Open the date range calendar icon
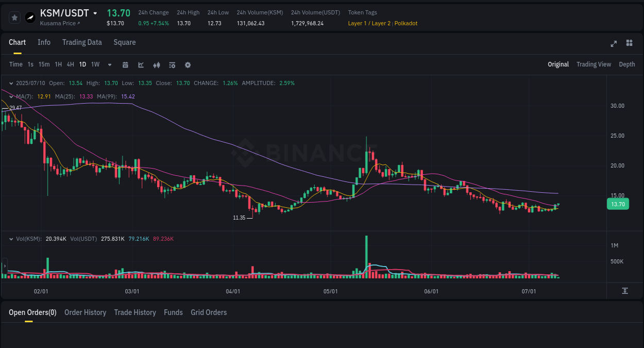The image size is (644, 348). pos(125,65)
